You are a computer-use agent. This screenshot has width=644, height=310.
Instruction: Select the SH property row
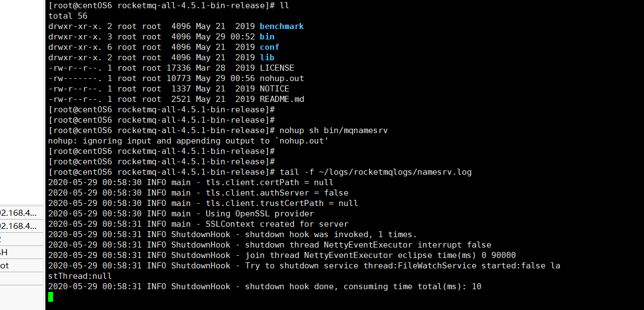click(x=21, y=252)
